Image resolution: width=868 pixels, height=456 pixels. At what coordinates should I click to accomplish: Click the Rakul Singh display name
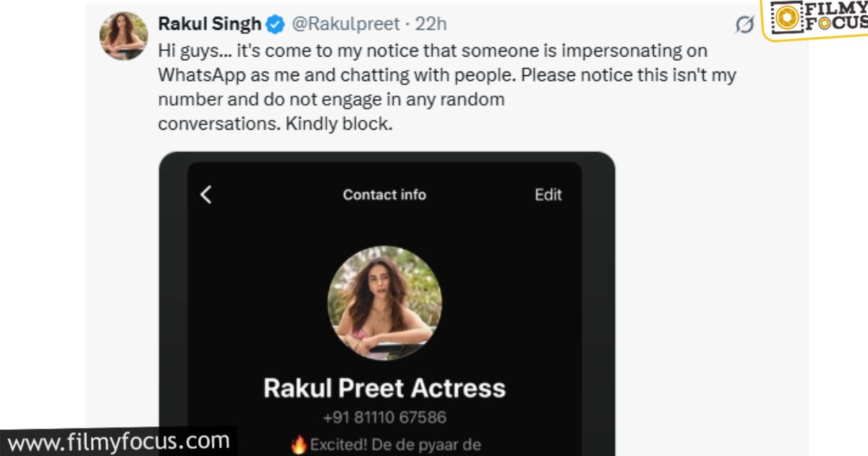coord(209,24)
